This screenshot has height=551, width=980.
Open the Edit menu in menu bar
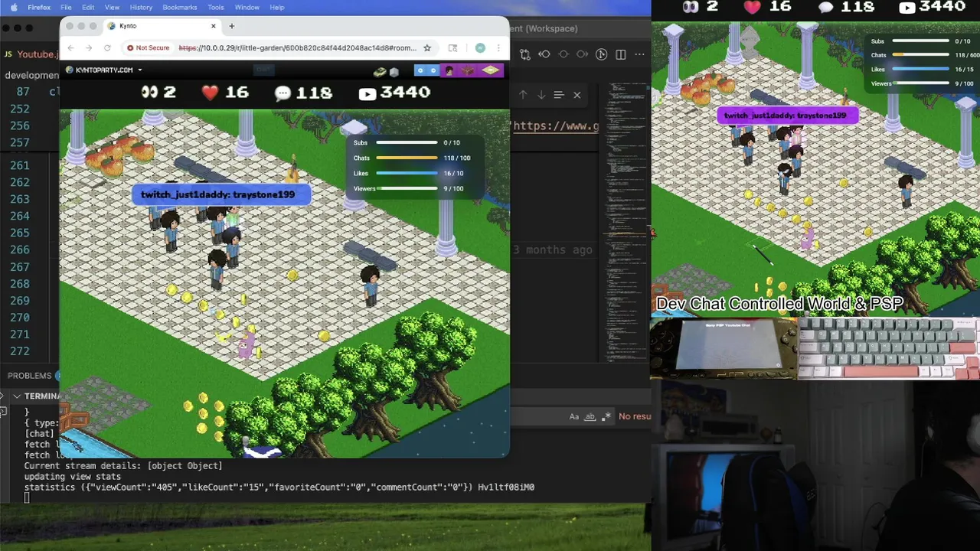point(88,8)
